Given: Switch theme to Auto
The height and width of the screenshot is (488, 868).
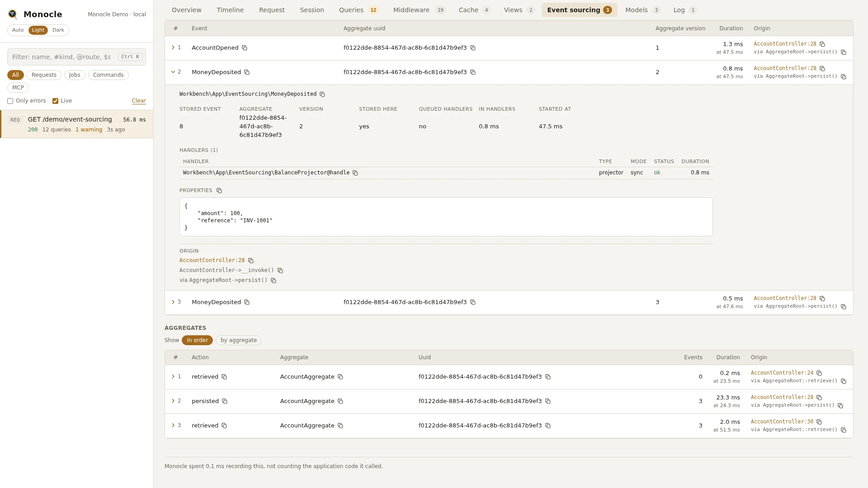Looking at the screenshot, I should pyautogui.click(x=18, y=30).
